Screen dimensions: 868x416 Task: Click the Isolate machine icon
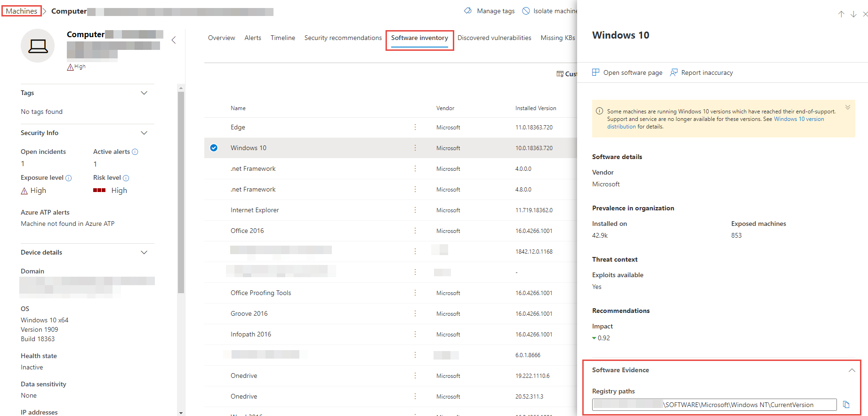click(x=526, y=11)
